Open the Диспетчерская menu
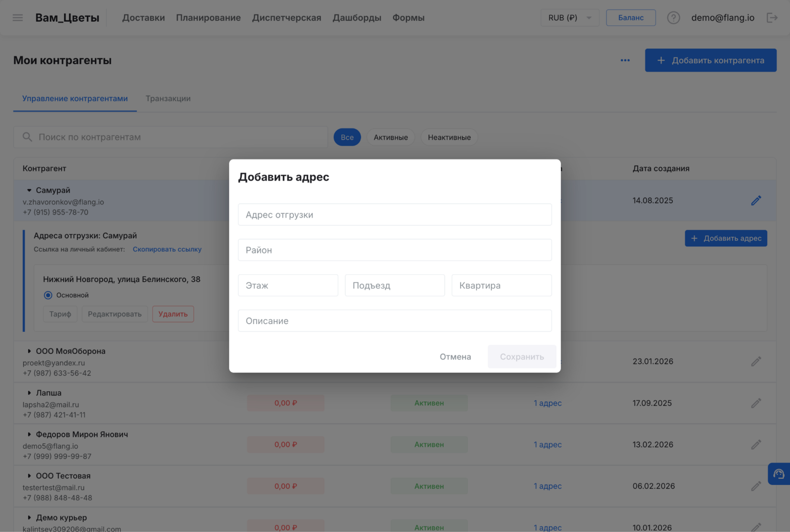This screenshot has height=532, width=790. (286, 17)
